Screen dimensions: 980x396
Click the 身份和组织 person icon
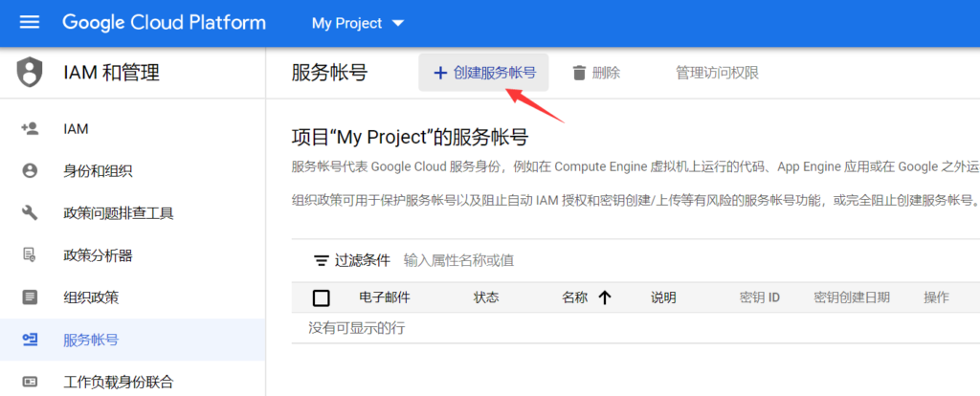pos(30,170)
